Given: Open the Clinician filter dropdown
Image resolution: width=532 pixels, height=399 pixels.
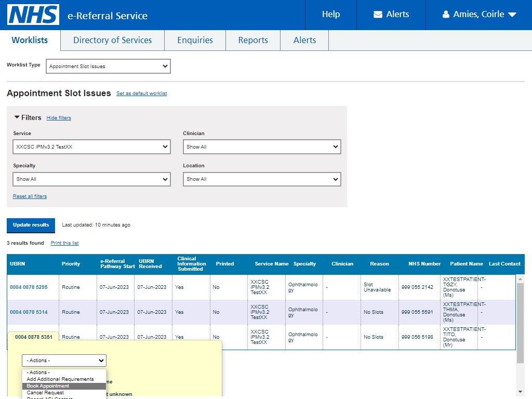Looking at the screenshot, I should click(x=262, y=147).
